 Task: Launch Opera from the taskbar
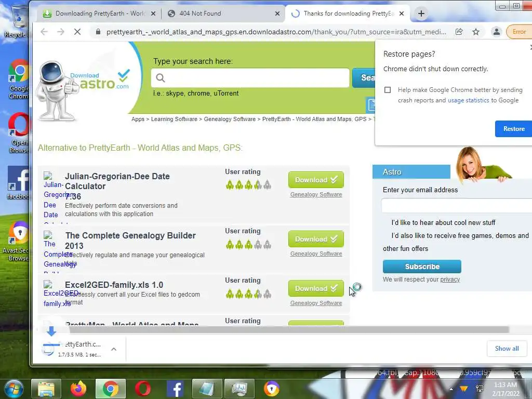click(x=143, y=389)
